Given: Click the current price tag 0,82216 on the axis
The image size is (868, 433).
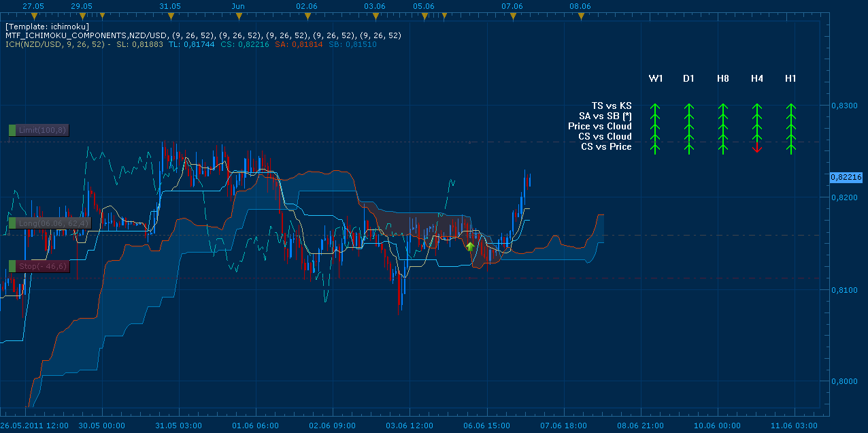Looking at the screenshot, I should 846,177.
